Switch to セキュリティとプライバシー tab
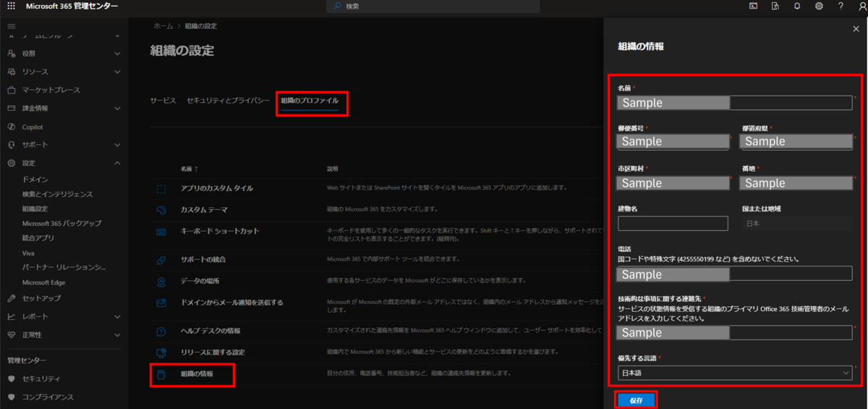The image size is (868, 409). tap(228, 101)
